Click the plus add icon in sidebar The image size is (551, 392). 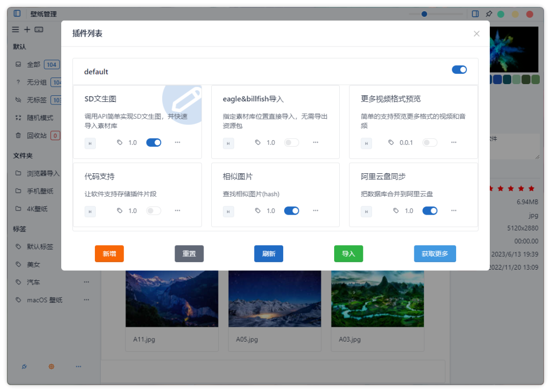point(27,30)
